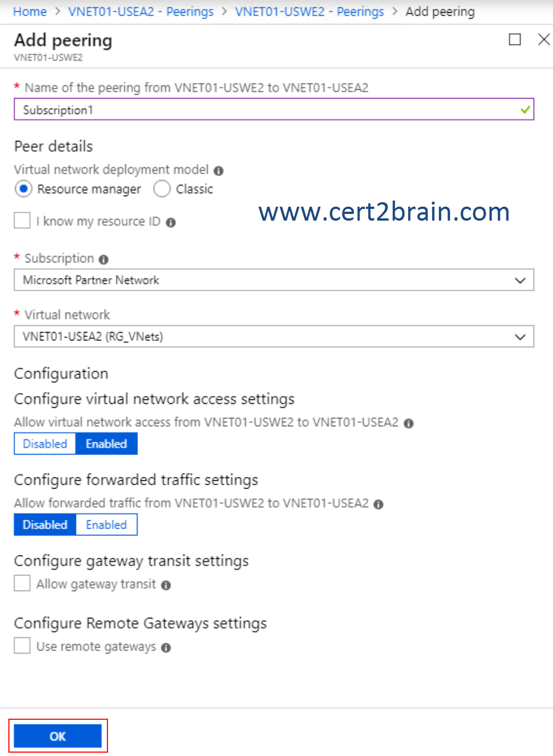Expand the Virtual network dropdown
Image resolution: width=553 pixels, height=756 pixels.
click(x=274, y=336)
